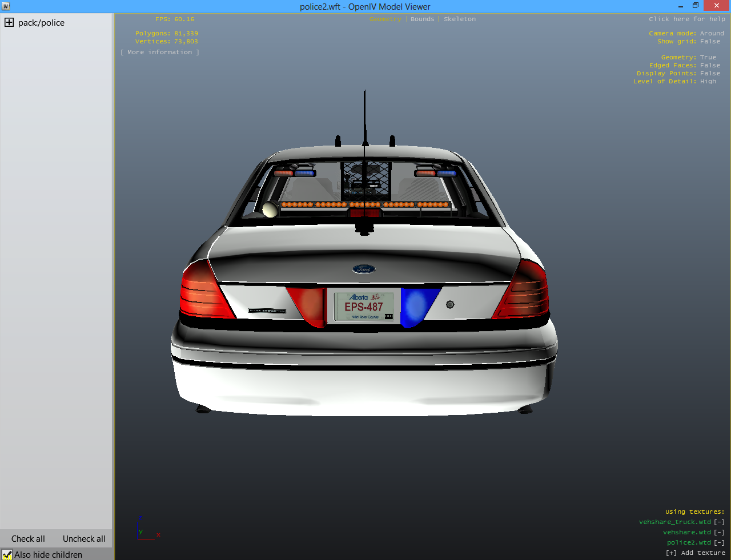Click the [+] Add texture control

[695, 553]
